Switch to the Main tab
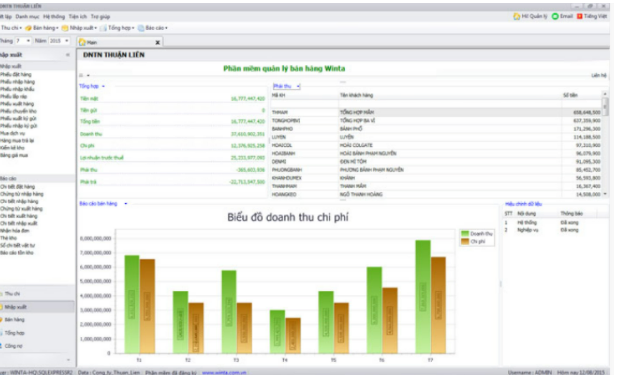 coord(120,42)
